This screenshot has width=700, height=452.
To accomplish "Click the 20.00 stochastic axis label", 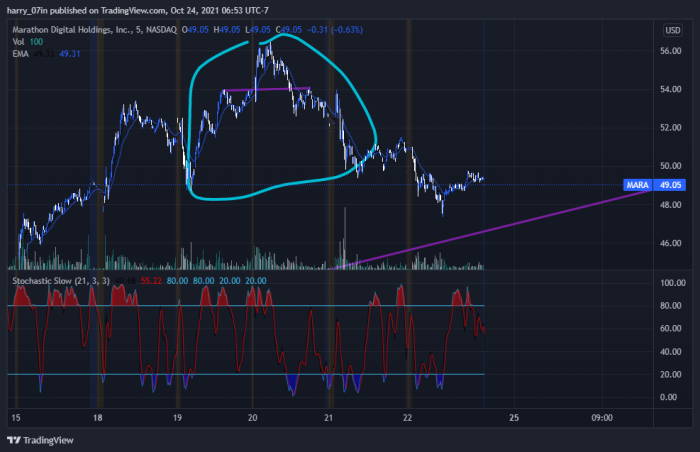I will (671, 374).
